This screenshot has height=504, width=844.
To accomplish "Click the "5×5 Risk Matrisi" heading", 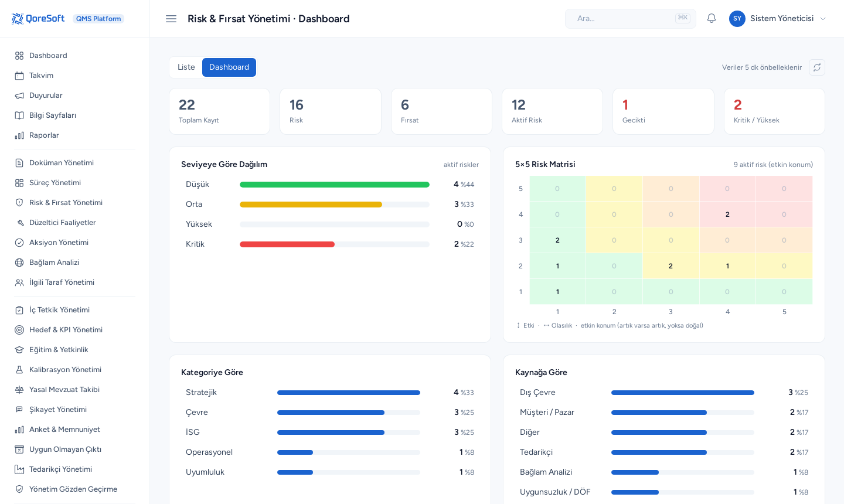I will (x=545, y=165).
